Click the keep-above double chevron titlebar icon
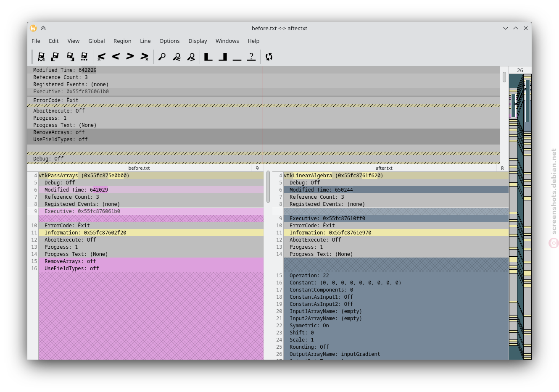559x392 pixels. tap(43, 28)
